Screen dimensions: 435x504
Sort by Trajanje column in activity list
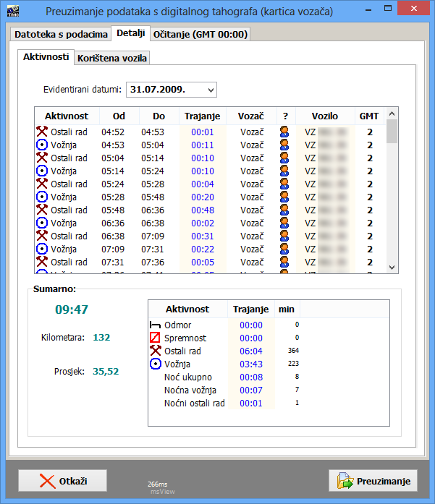click(x=203, y=116)
